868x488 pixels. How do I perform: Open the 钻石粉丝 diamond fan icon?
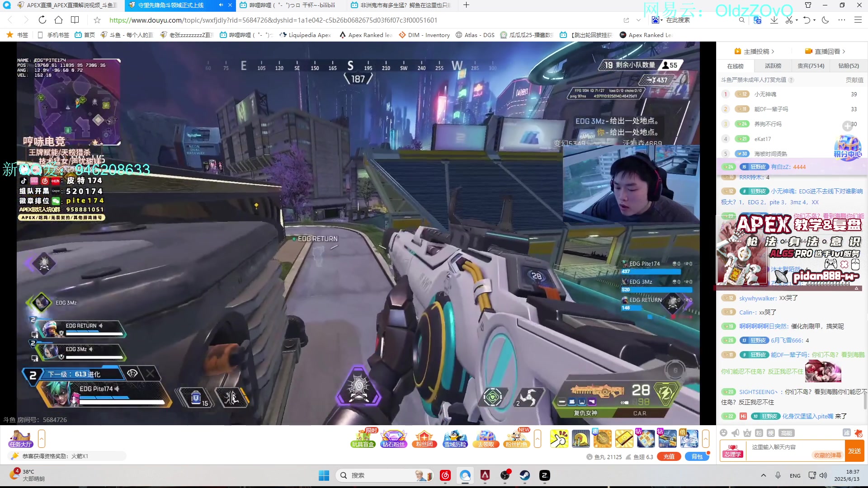coord(394,438)
